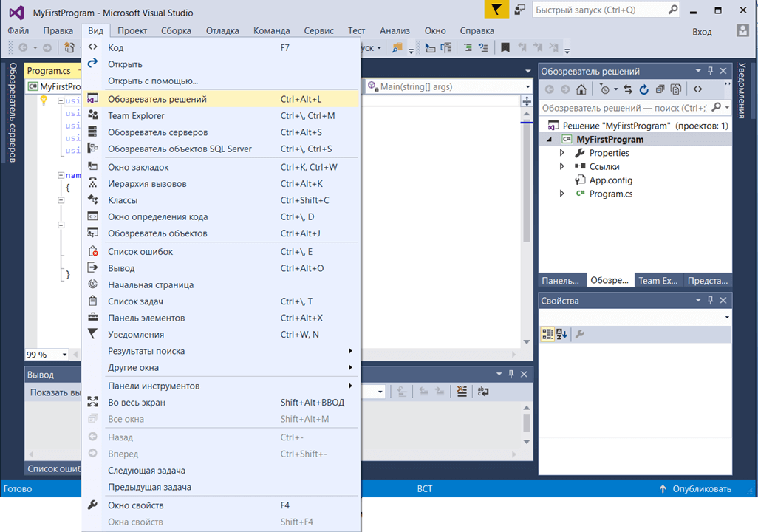
Task: Click the search magnifier in Solution Explorer search box
Action: [717, 107]
